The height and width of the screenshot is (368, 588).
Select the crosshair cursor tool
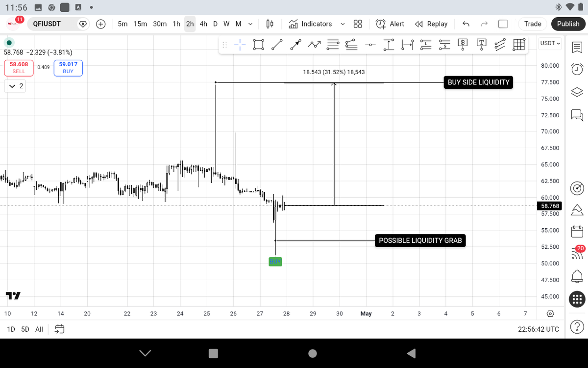pyautogui.click(x=240, y=45)
